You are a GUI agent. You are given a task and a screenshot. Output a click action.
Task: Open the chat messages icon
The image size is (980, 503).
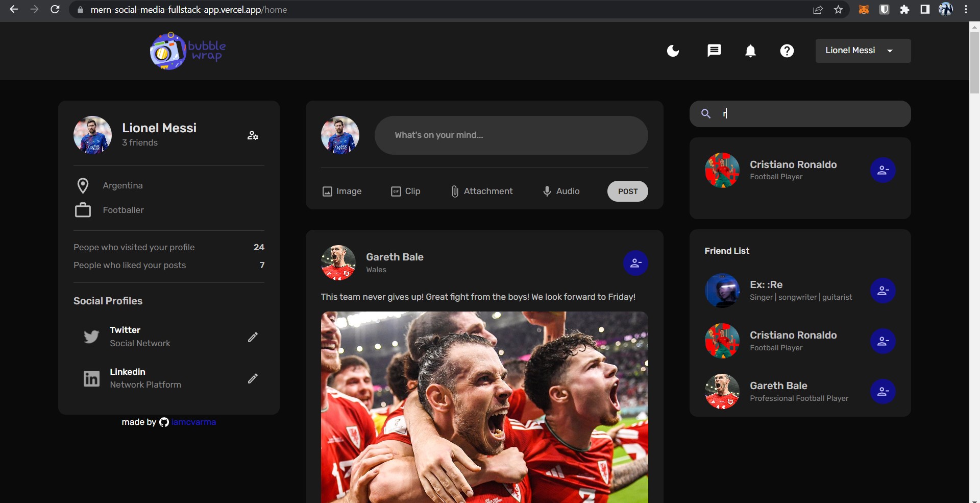point(714,51)
